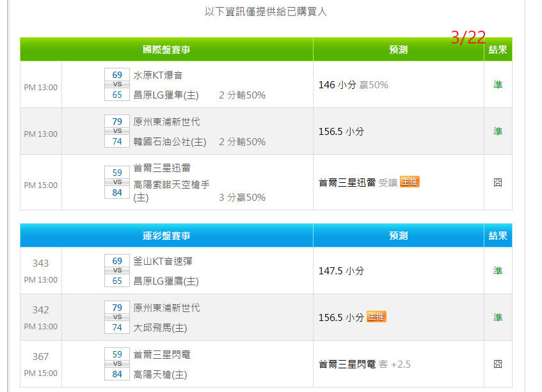Click 156.5 小分 in the 大邱飛馬 row

pyautogui.click(x=341, y=318)
